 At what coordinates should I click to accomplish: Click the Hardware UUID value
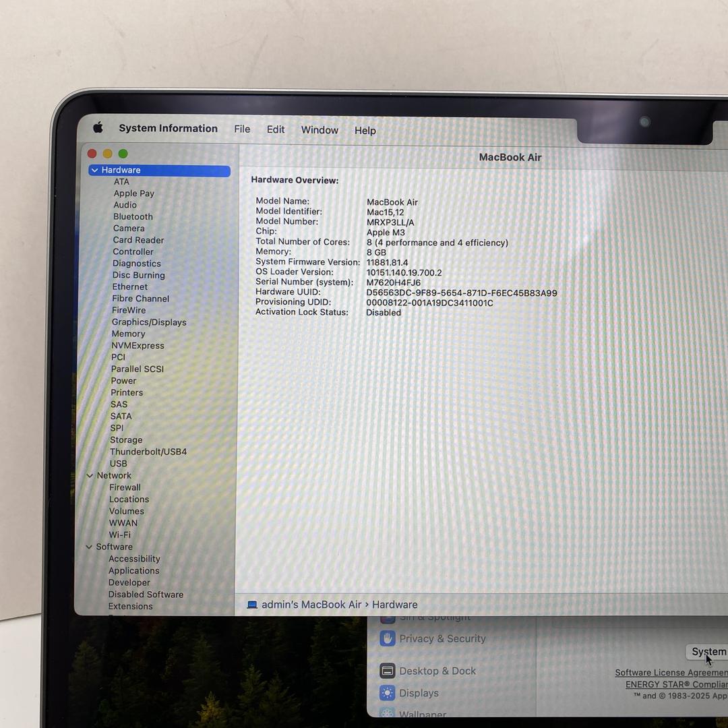(x=462, y=293)
